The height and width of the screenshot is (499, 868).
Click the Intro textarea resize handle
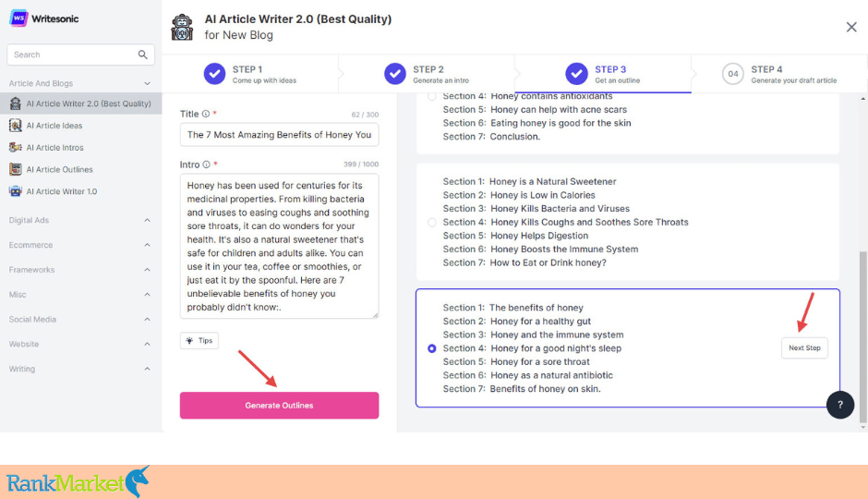tap(375, 315)
